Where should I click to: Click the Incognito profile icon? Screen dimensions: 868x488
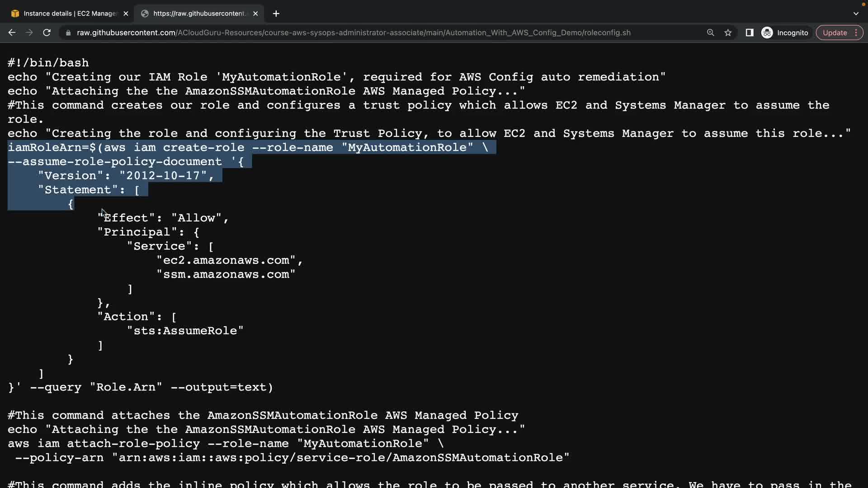click(767, 33)
